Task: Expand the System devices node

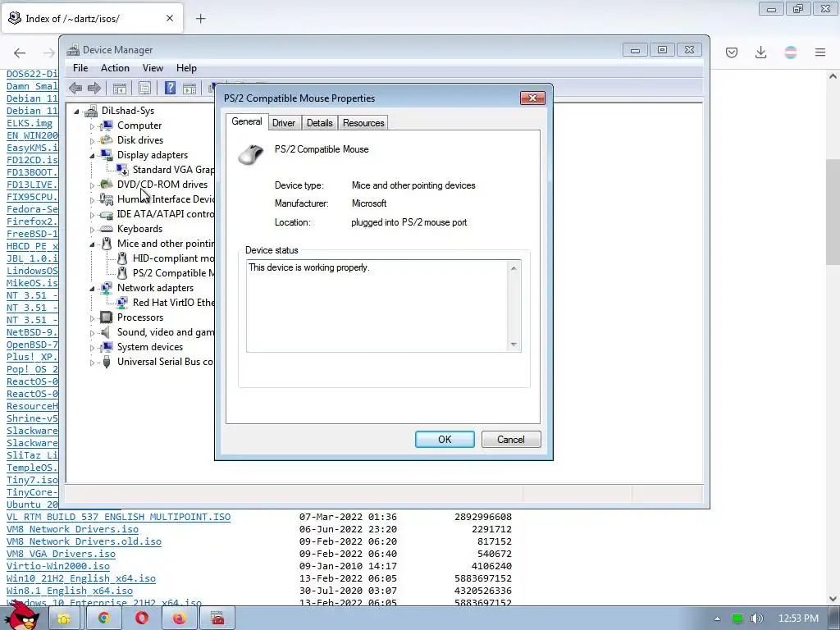Action: pos(92,348)
